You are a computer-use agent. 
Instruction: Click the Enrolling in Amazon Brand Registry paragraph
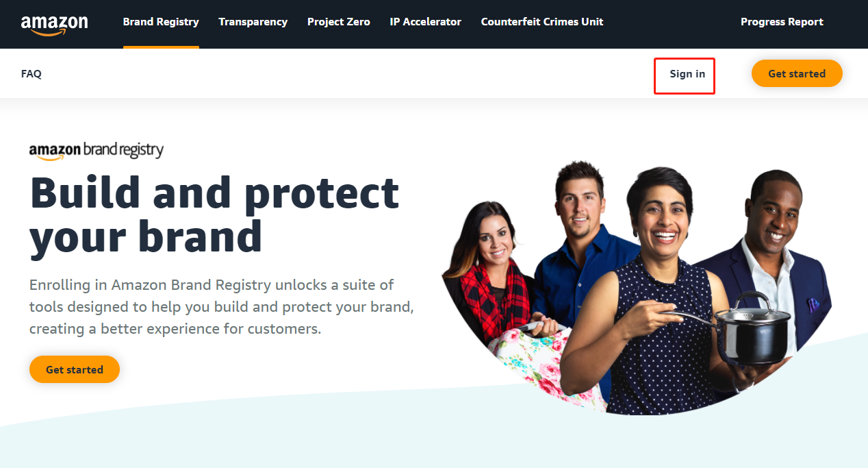click(221, 306)
